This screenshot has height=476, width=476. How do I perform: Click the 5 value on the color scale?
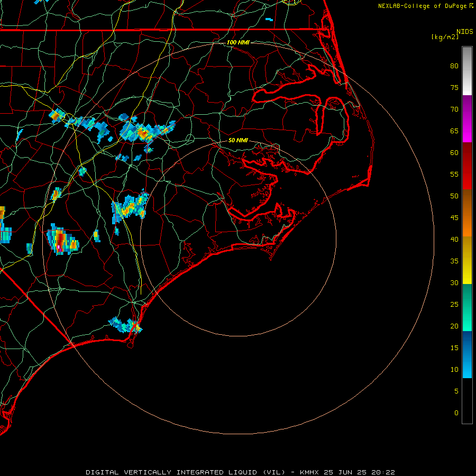pyautogui.click(x=456, y=391)
